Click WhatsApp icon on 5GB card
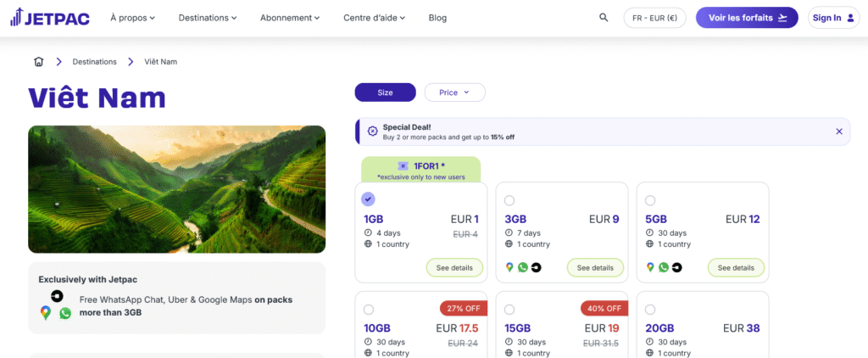The image size is (868, 358). 664,268
